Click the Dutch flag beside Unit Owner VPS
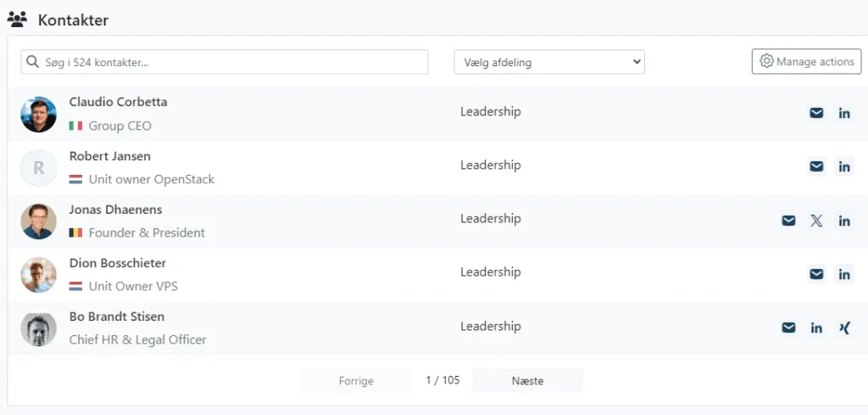The width and height of the screenshot is (868, 415). (x=75, y=287)
